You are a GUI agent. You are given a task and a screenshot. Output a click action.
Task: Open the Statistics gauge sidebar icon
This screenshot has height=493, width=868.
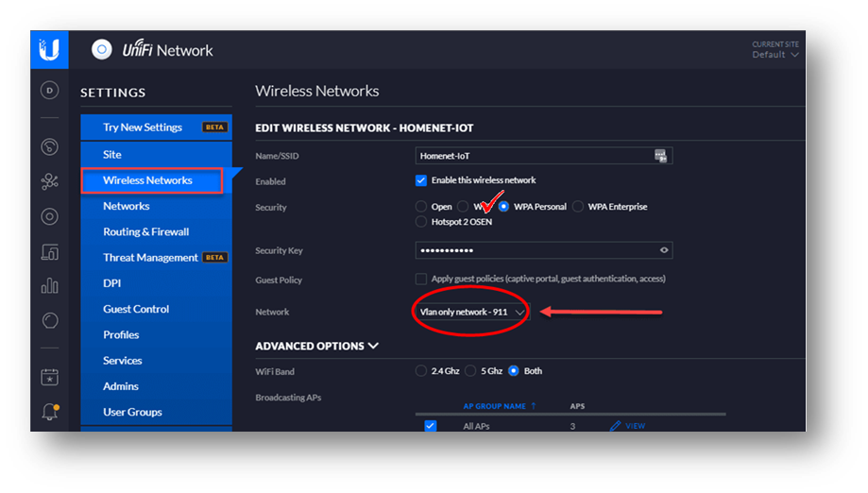(49, 146)
